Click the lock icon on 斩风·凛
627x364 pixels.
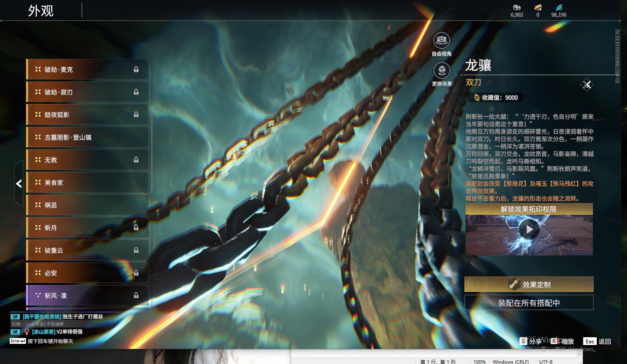[x=136, y=295]
